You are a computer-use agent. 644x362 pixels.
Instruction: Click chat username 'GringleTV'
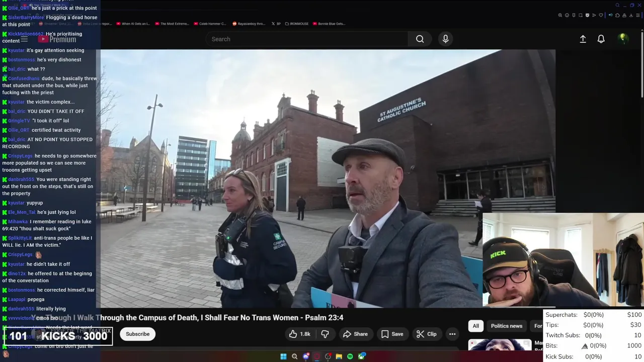coord(19,121)
